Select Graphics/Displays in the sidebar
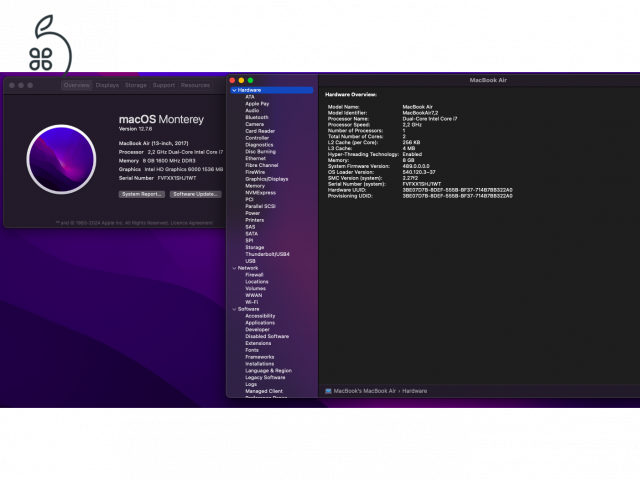This screenshot has height=480, width=640. pyautogui.click(x=261, y=179)
